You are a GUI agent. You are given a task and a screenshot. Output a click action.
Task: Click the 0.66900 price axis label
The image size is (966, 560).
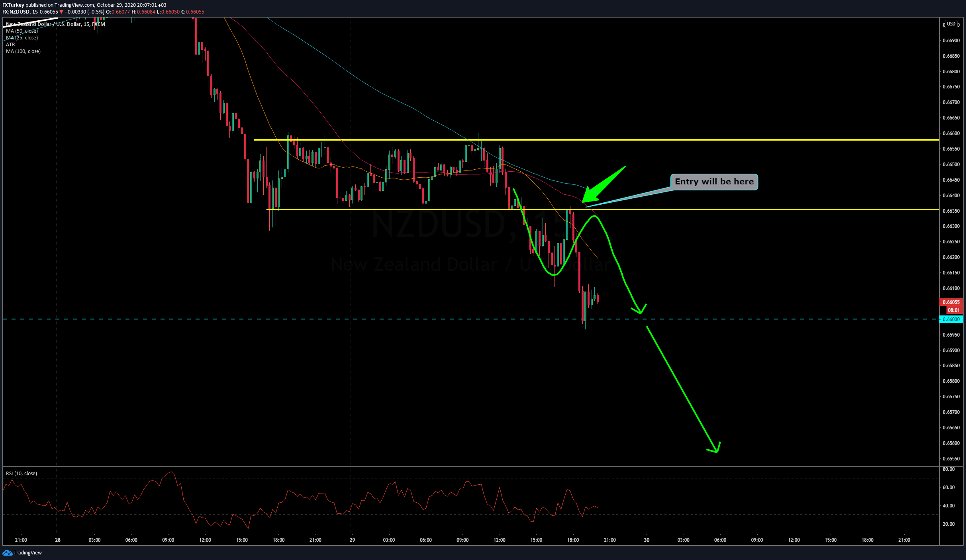(x=951, y=41)
